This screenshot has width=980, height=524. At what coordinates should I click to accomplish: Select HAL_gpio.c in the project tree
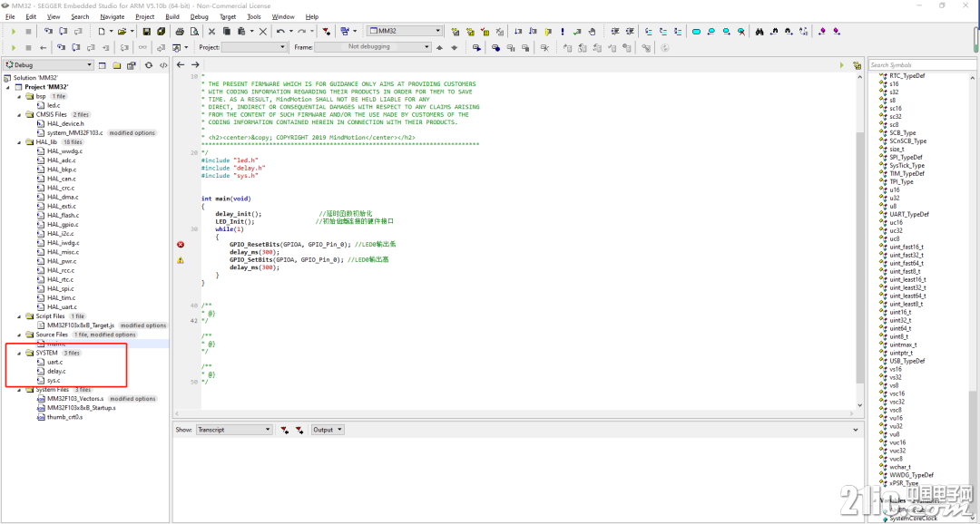[63, 224]
